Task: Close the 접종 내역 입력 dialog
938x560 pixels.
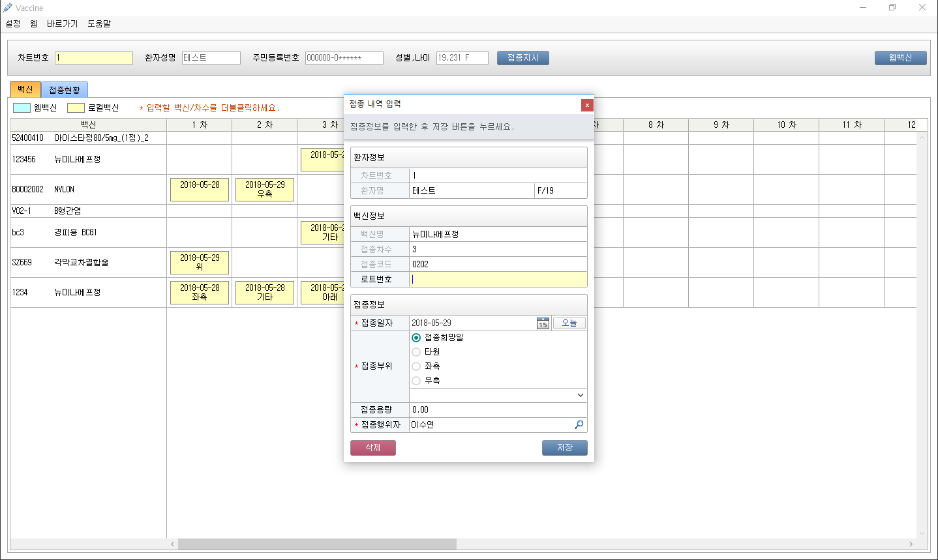Action: tap(587, 105)
